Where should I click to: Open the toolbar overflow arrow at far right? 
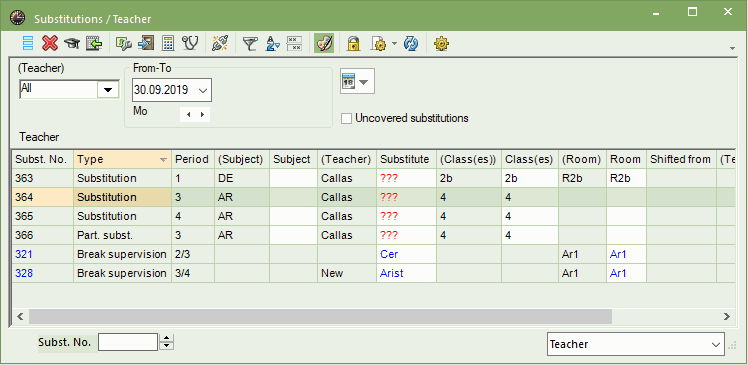click(732, 48)
